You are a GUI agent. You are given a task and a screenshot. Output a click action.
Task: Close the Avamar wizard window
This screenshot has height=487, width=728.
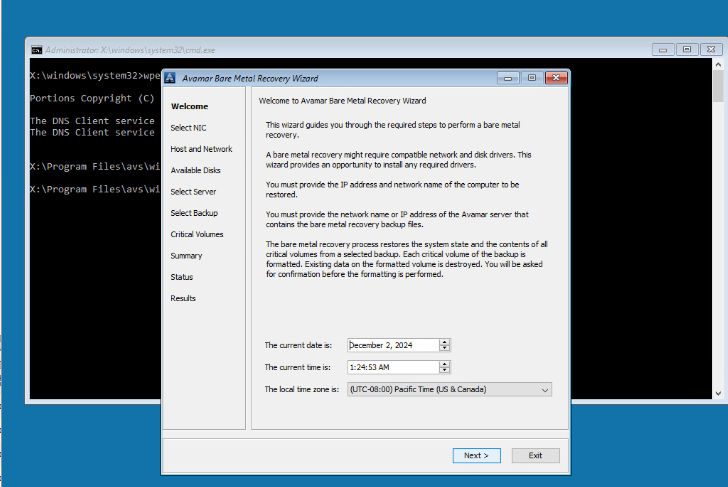[x=556, y=78]
